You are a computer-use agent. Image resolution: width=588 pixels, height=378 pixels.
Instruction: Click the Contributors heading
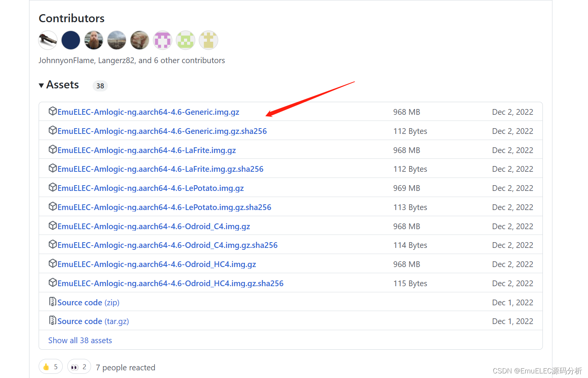click(x=72, y=18)
